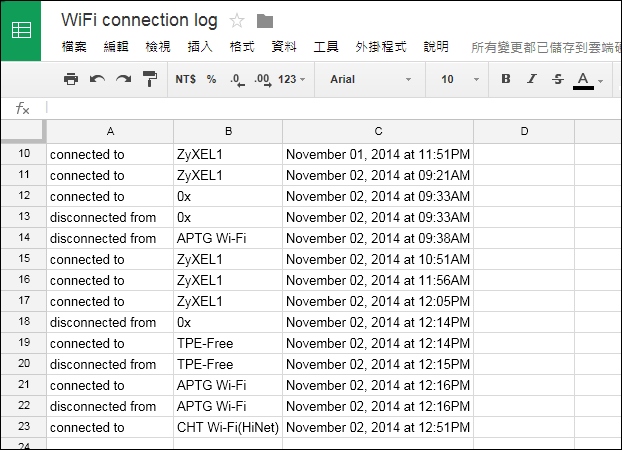Open the text color picker

(x=584, y=81)
